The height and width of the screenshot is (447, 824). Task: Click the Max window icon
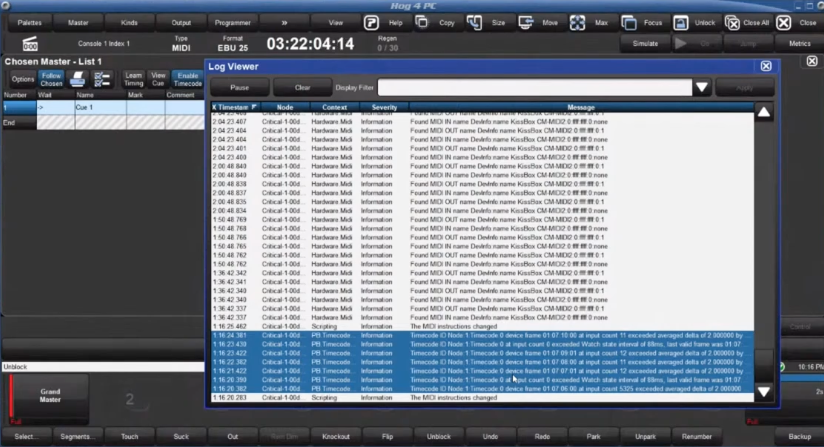[x=577, y=22]
